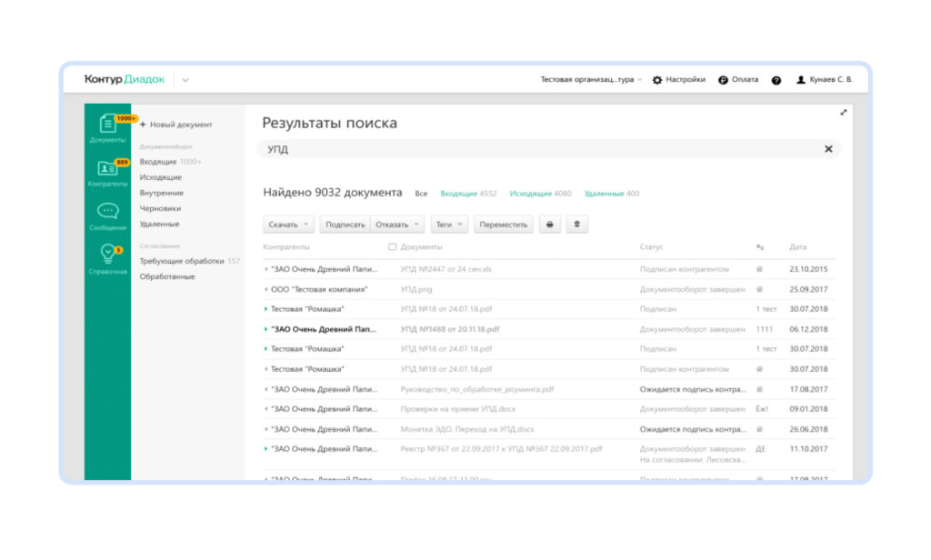Expand search results to full screen
The height and width of the screenshot is (560, 931).
pyautogui.click(x=844, y=112)
